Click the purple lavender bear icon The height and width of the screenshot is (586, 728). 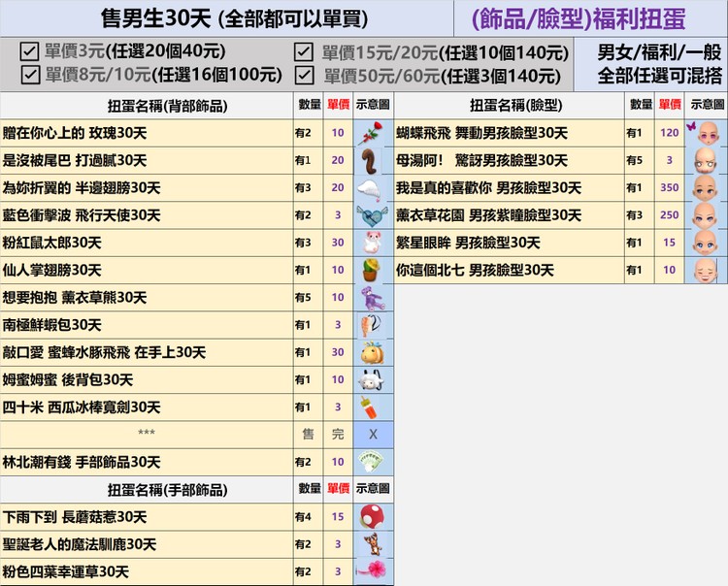point(372,298)
